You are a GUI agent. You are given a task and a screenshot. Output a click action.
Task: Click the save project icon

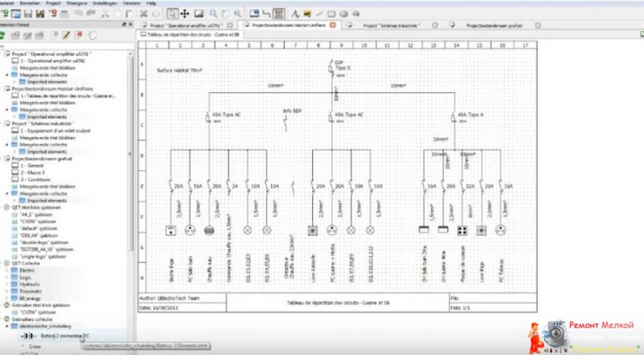pos(29,14)
